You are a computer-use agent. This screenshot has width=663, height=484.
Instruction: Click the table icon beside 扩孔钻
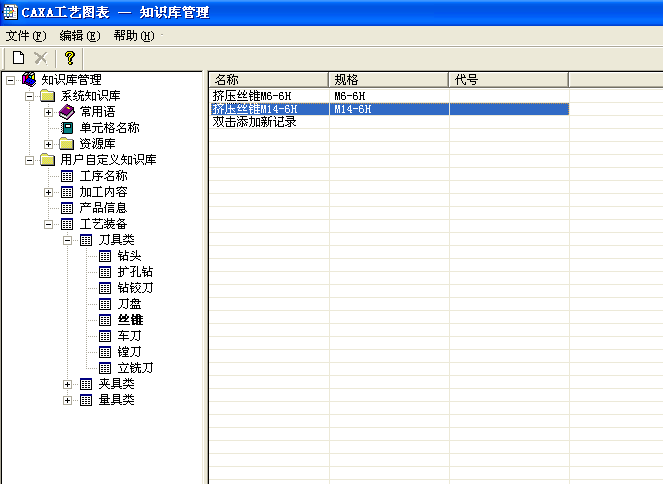[x=105, y=272]
